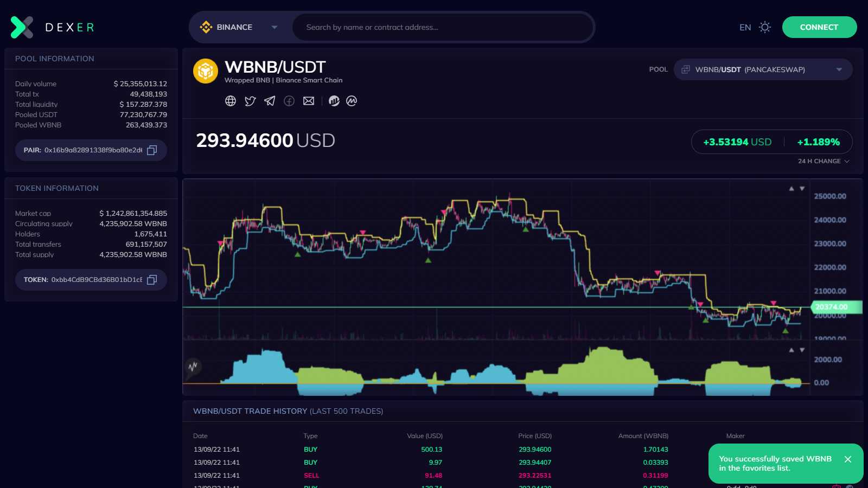Expand the 24 H CHANGE period selector
The image size is (868, 488).
point(824,161)
